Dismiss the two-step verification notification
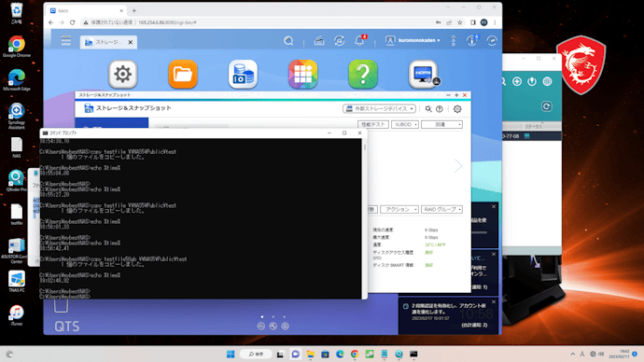The height and width of the screenshot is (362, 644). pyautogui.click(x=494, y=302)
